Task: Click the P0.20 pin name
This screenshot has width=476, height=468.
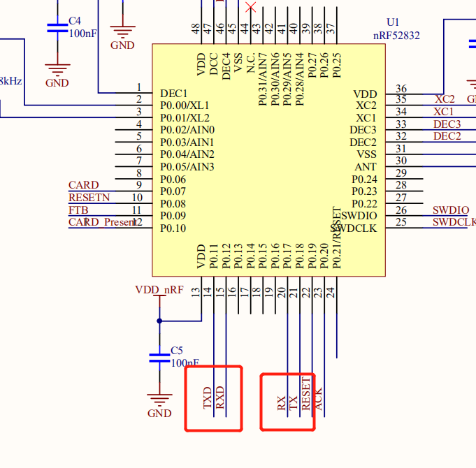Action: (x=324, y=256)
